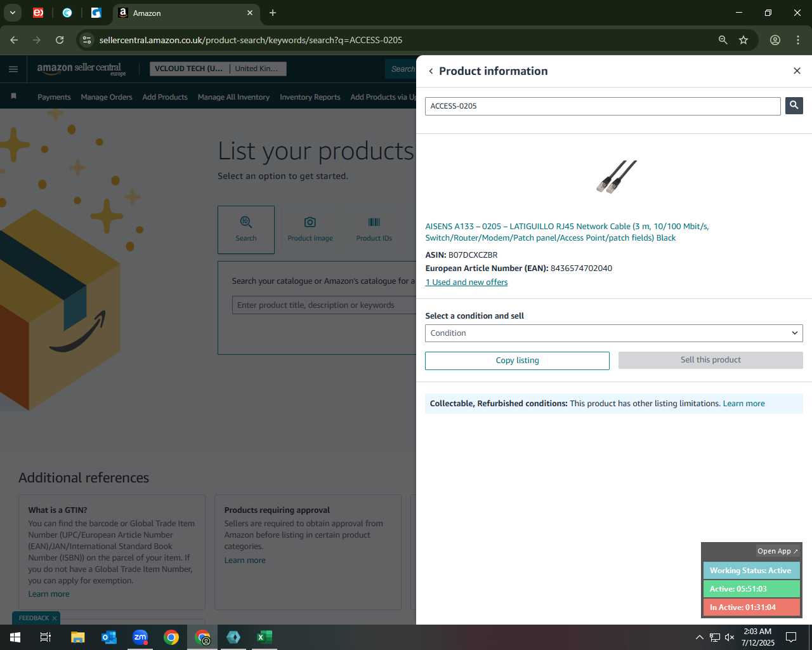812x650 pixels.
Task: Reload the page
Action: [60, 40]
